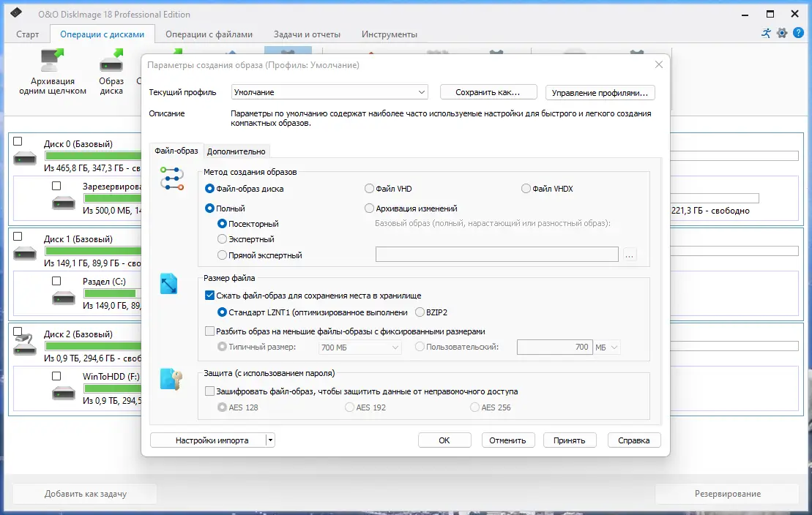Click the O&O DiskImage app logo
Screen dimensions: 812x515
coord(16,12)
